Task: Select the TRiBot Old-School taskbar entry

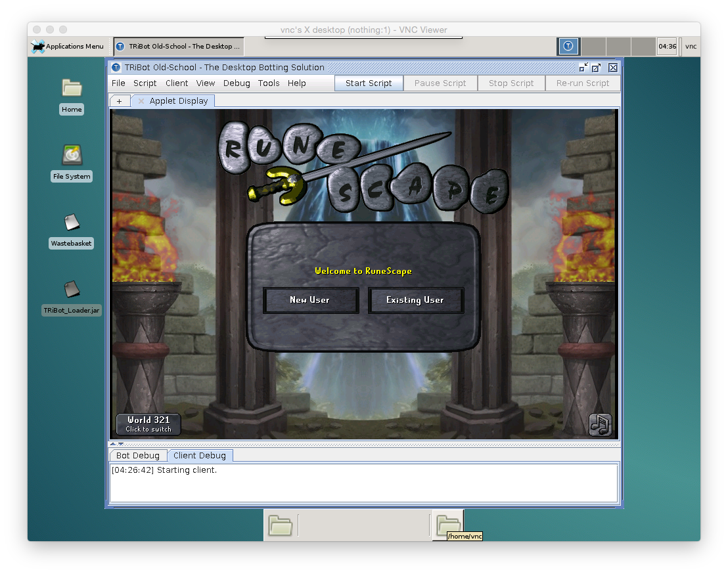Action: tap(179, 47)
